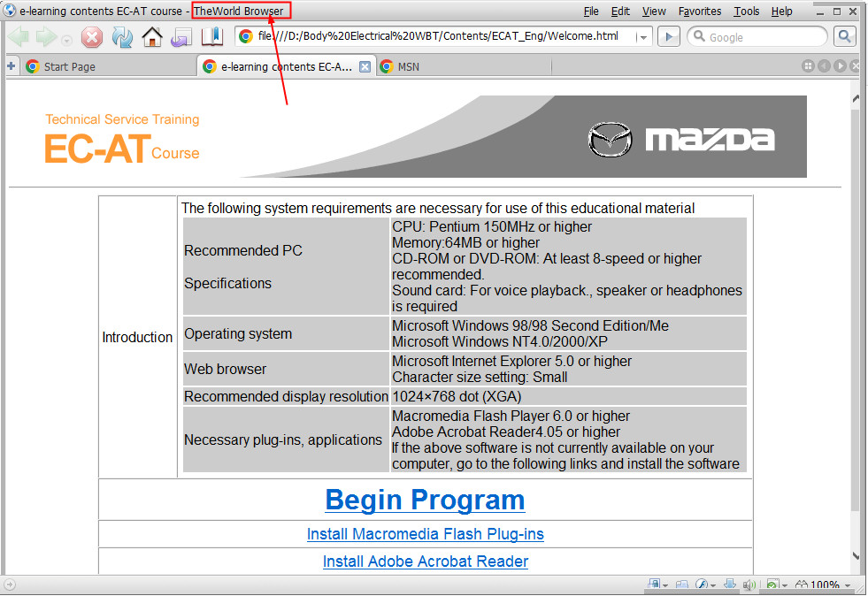Click the 'Introduction' table cell
The image size is (868, 596).
[137, 337]
